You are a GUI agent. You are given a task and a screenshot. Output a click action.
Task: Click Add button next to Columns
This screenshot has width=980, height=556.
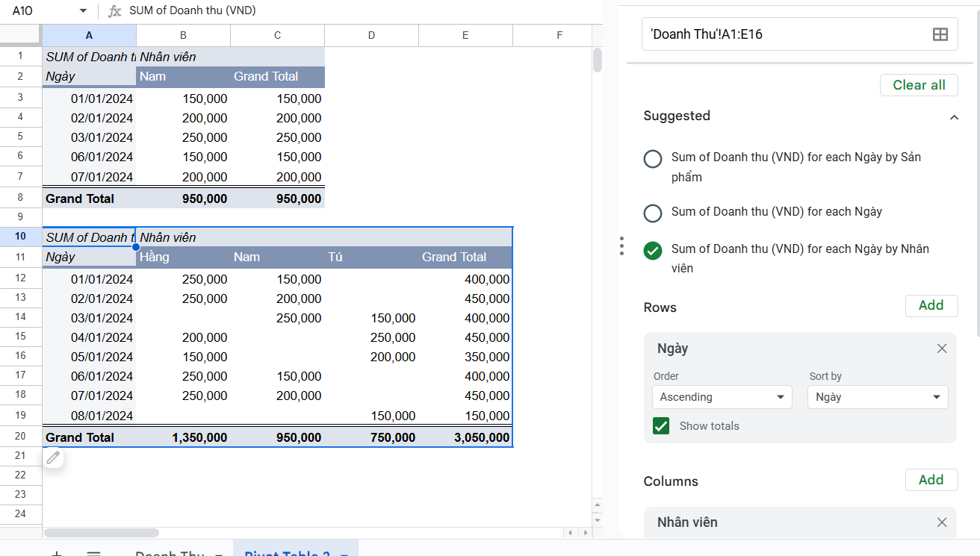coord(931,480)
